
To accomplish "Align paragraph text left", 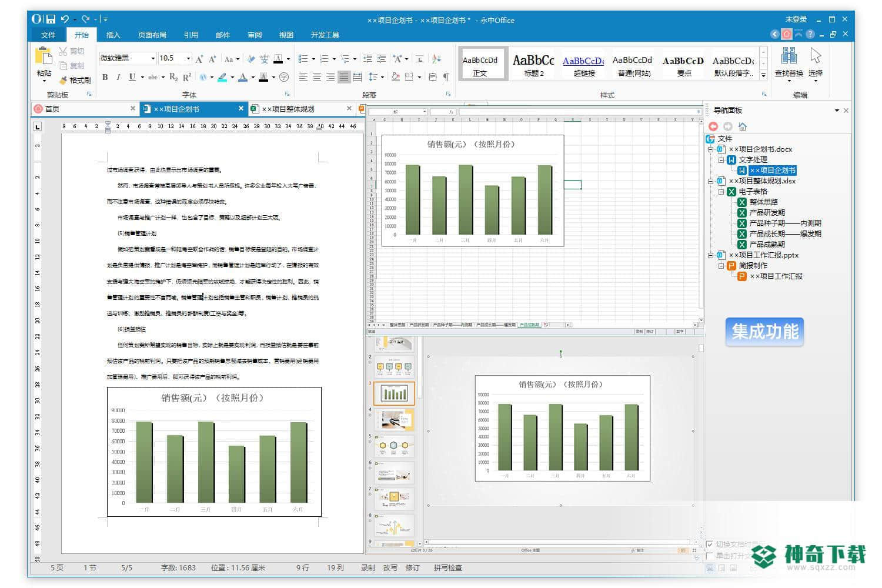I will click(x=303, y=77).
